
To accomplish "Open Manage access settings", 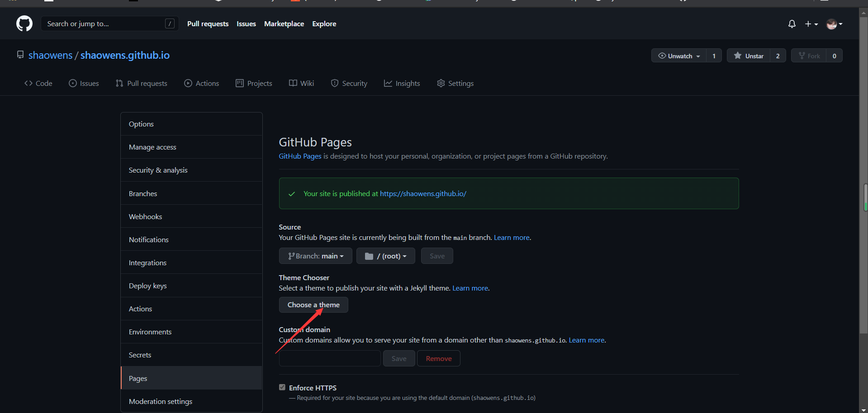I will click(x=191, y=147).
